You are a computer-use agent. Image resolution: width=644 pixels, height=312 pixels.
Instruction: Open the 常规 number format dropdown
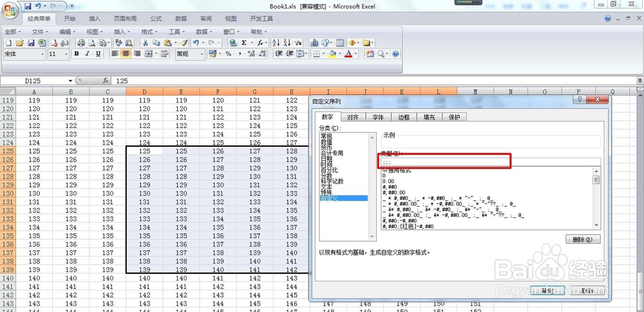click(202, 54)
